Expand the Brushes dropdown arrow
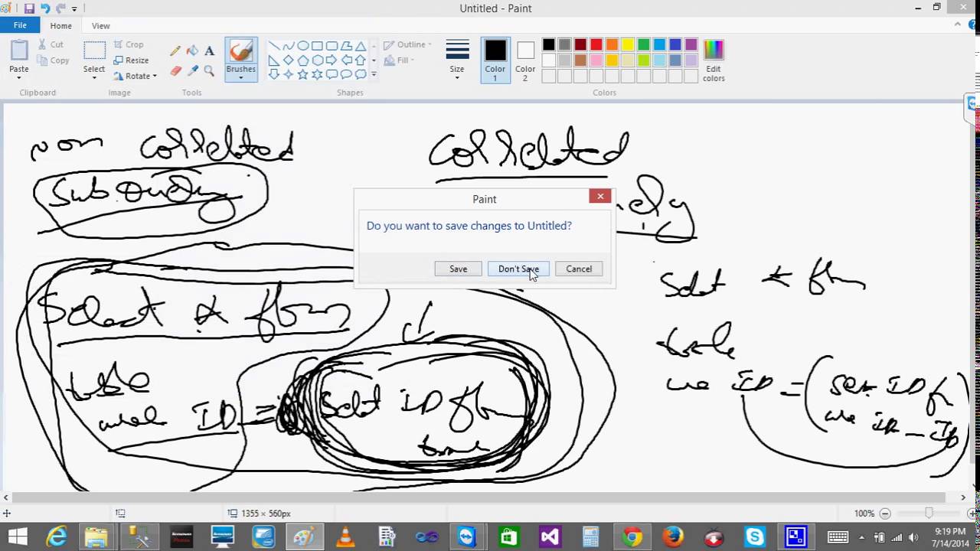 [x=240, y=77]
